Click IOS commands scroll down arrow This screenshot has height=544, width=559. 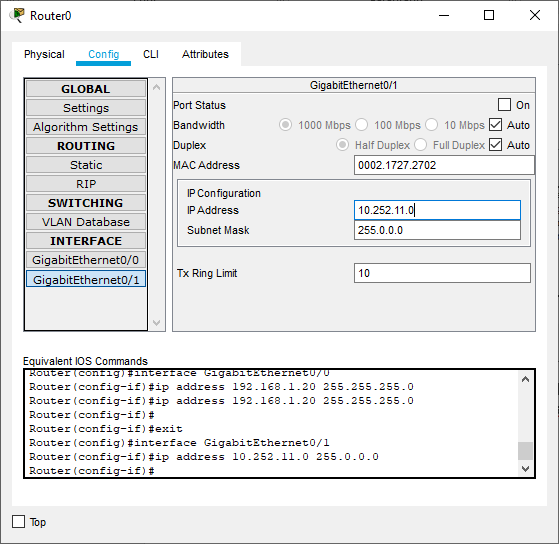[525, 468]
